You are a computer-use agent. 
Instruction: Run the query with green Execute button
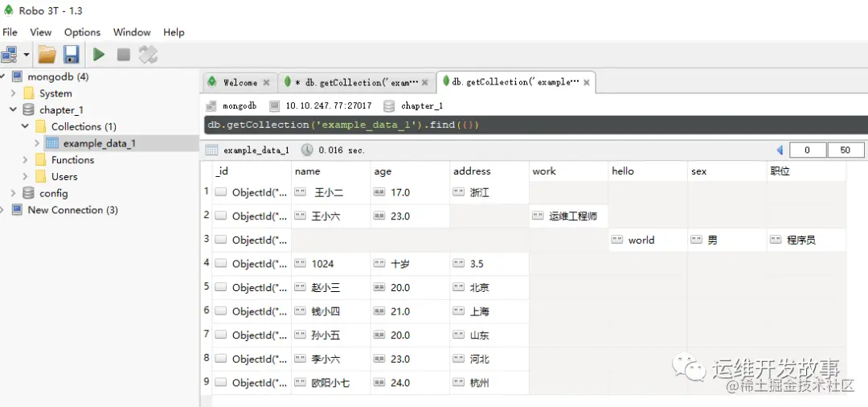click(99, 55)
